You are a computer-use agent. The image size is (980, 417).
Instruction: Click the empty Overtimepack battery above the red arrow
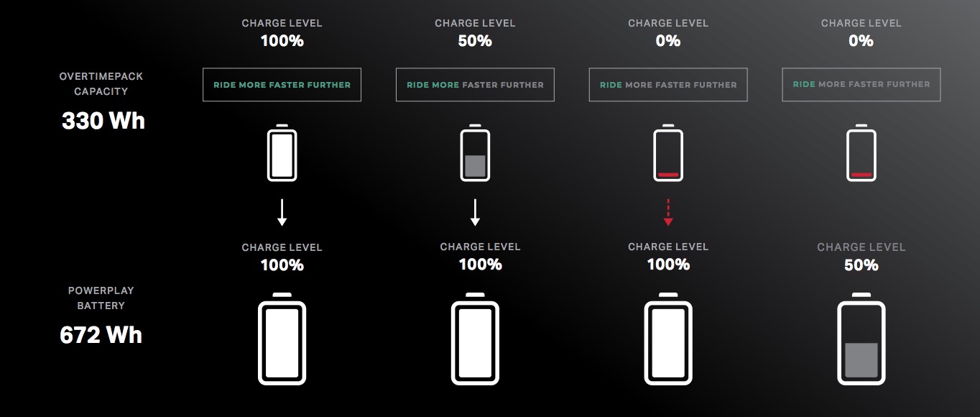coord(668,154)
